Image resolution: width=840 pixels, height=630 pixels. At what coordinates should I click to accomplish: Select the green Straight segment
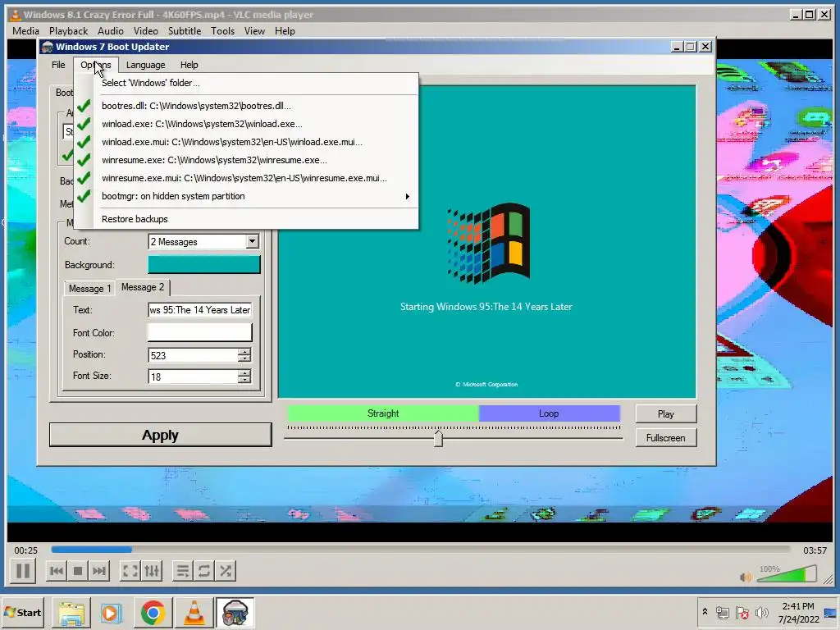point(383,413)
